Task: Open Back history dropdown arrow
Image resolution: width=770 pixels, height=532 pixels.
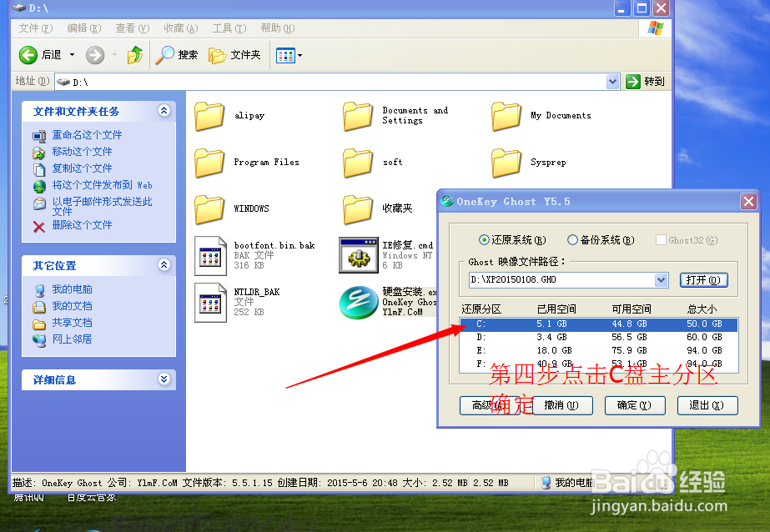Action: (x=73, y=55)
